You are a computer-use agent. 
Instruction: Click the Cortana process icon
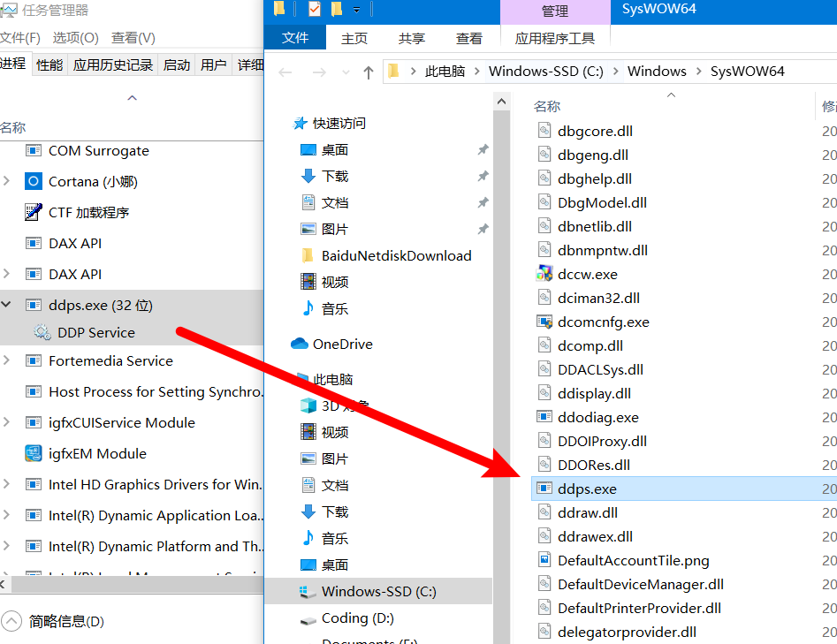(33, 181)
